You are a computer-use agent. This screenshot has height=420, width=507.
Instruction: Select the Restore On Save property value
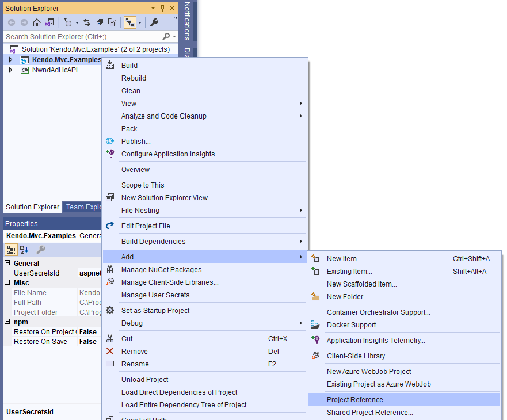click(88, 341)
